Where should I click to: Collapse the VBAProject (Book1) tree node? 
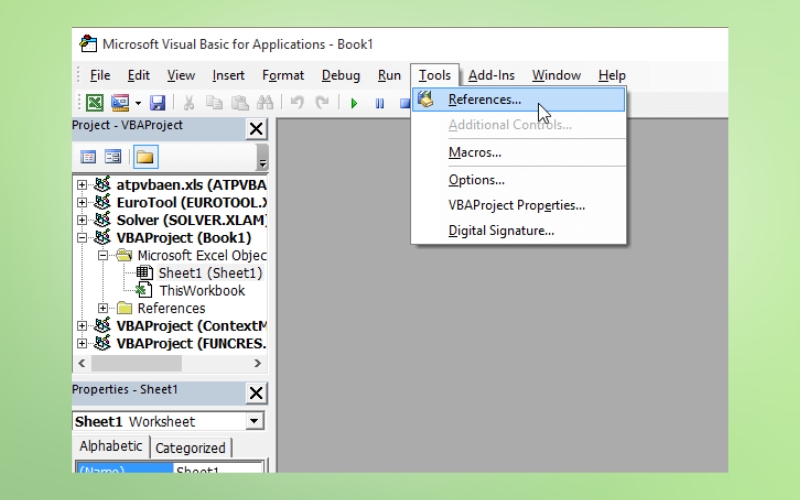tap(82, 238)
